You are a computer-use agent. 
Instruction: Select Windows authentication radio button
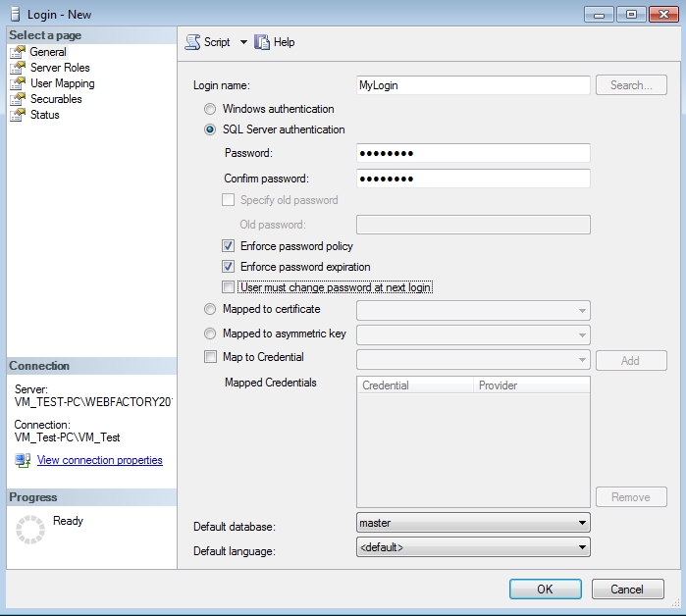[x=210, y=109]
